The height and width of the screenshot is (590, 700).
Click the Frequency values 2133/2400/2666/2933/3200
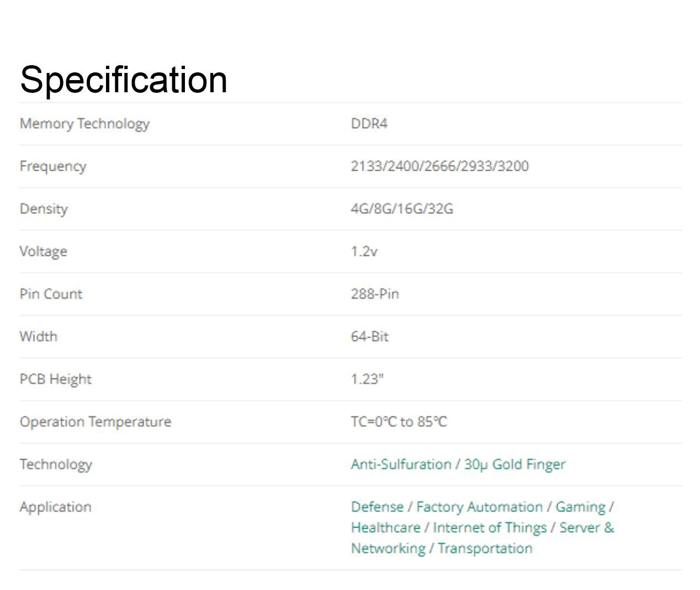(x=439, y=166)
